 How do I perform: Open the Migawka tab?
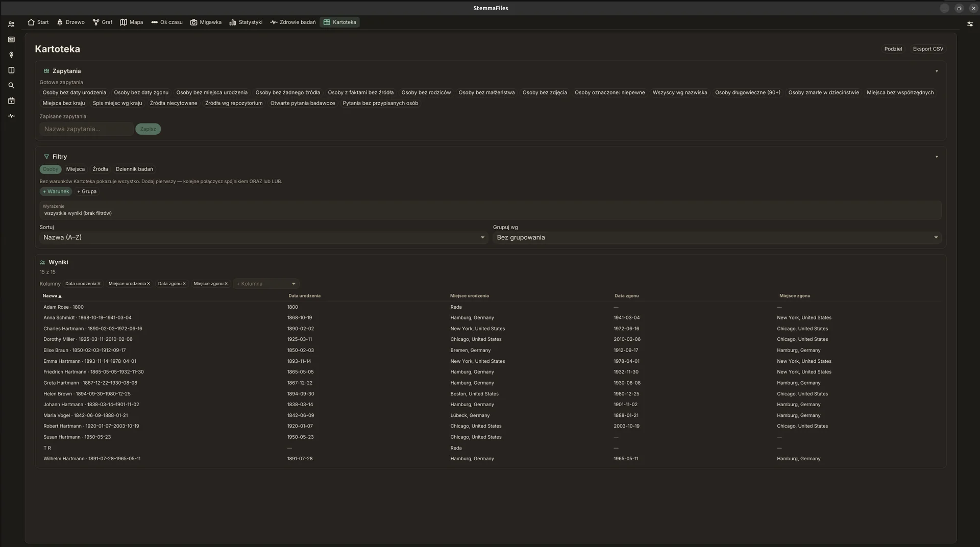pyautogui.click(x=206, y=22)
